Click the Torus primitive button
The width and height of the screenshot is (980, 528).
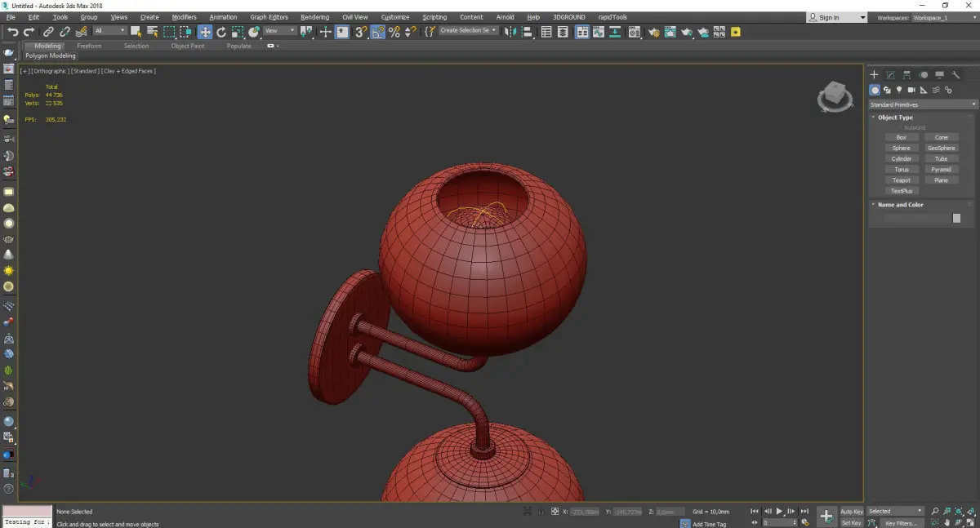tap(902, 170)
